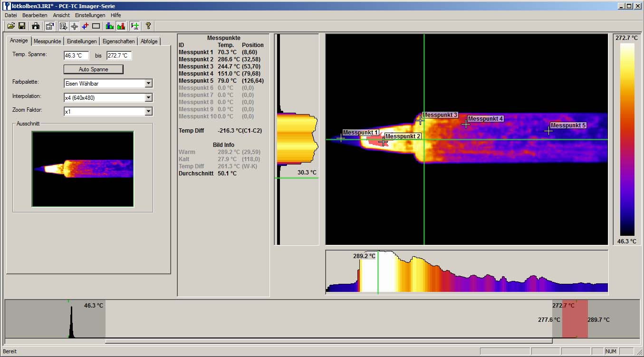Image resolution: width=644 pixels, height=357 pixels.
Task: Select the red-blue double crosshair tool
Action: [85, 26]
